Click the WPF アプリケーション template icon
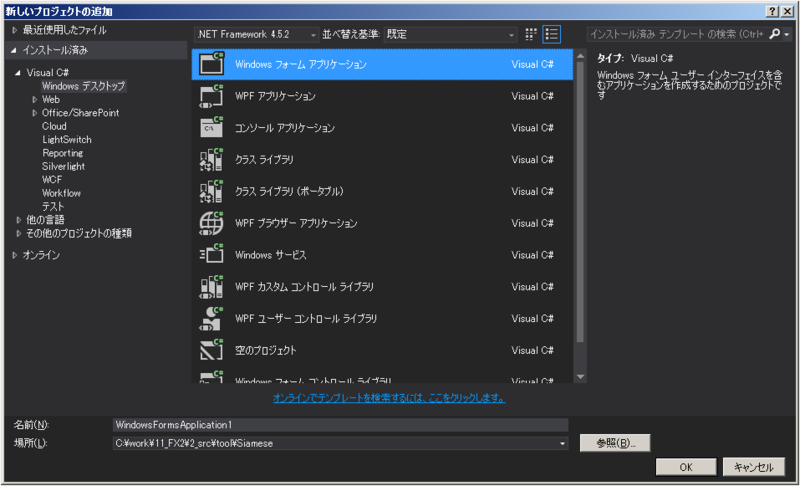Screen dimensions: 800x486 click(x=211, y=96)
